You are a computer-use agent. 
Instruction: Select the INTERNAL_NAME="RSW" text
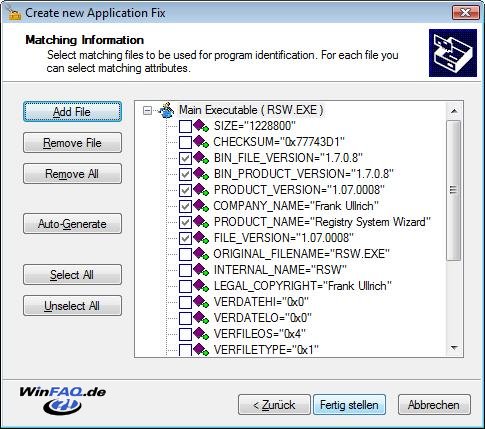[x=280, y=270]
